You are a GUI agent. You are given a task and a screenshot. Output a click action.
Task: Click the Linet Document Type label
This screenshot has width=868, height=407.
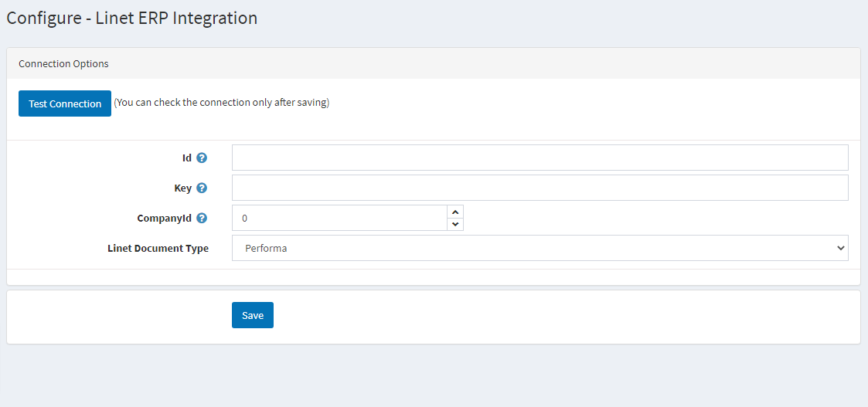pyautogui.click(x=158, y=248)
